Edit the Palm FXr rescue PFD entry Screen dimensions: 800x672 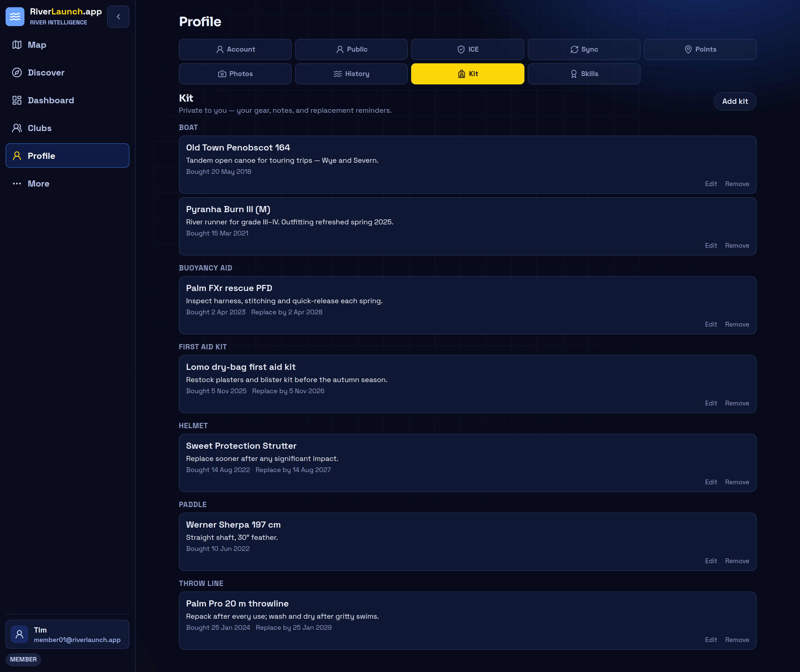(x=711, y=325)
